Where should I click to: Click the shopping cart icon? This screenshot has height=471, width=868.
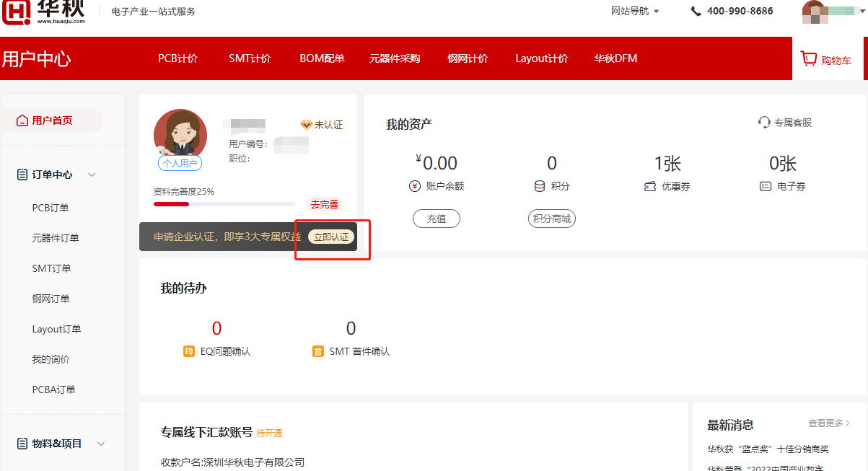809,59
